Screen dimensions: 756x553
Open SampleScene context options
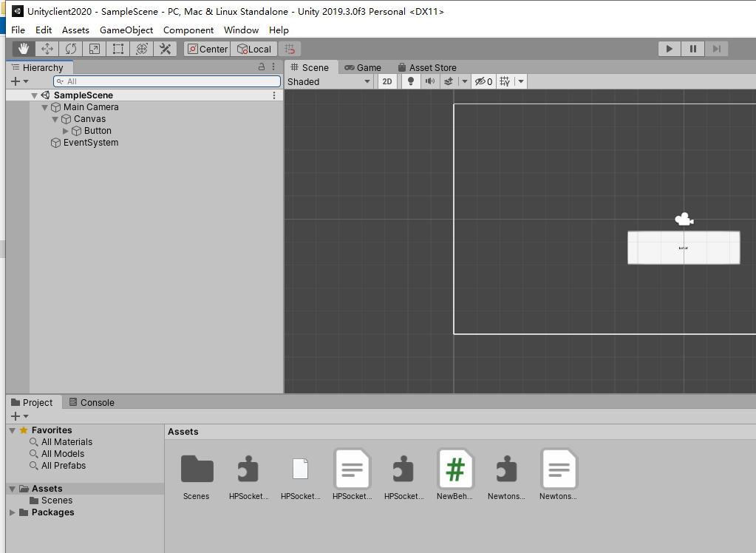click(274, 95)
